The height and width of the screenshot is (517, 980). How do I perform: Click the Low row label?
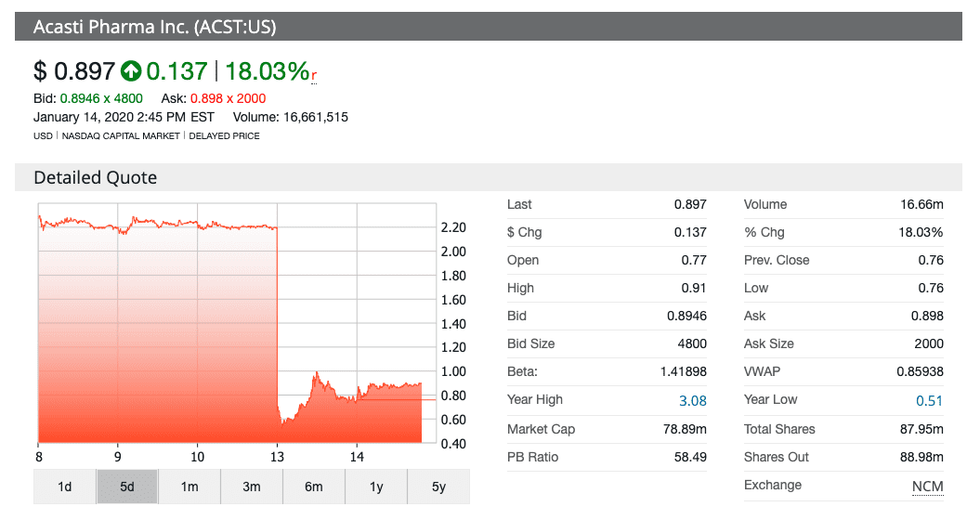(756, 288)
